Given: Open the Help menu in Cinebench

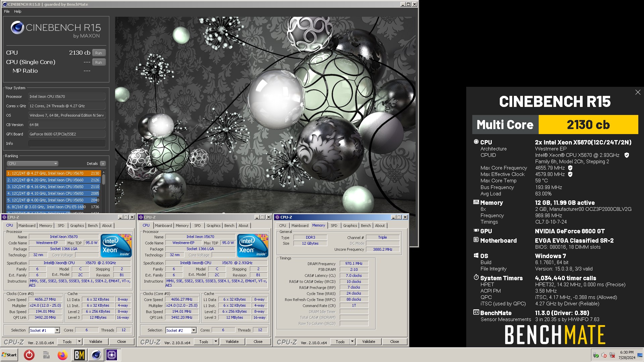Looking at the screenshot, I should click(17, 11).
